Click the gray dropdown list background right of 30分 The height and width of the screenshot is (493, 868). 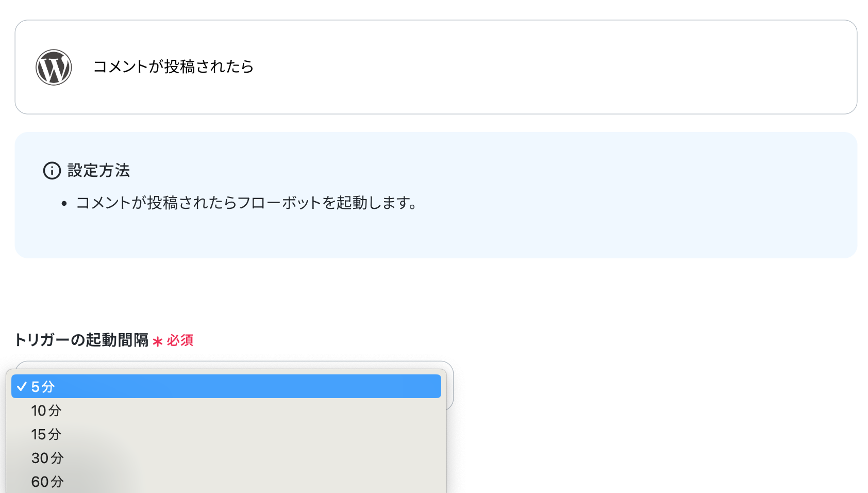coord(258,458)
